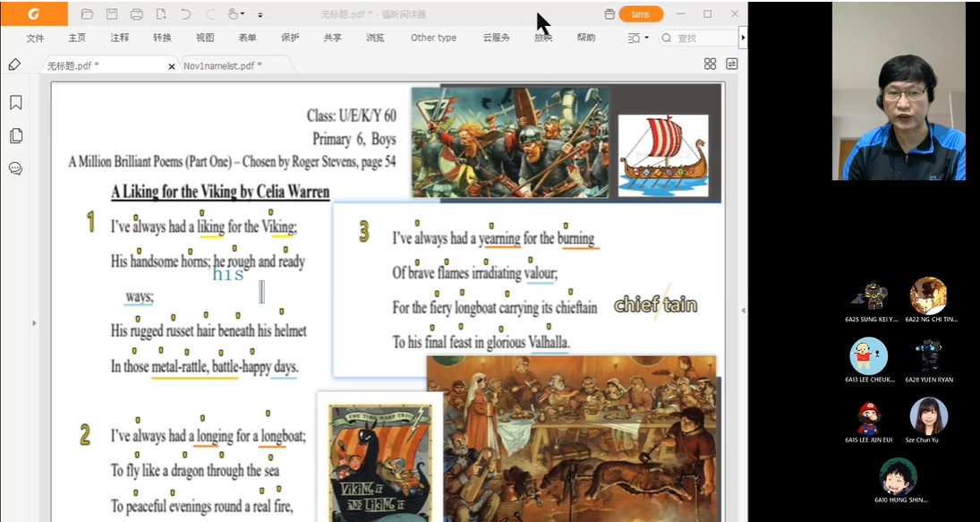Click the Viking feast painting image
This screenshot has height=522, width=980.
click(x=571, y=439)
